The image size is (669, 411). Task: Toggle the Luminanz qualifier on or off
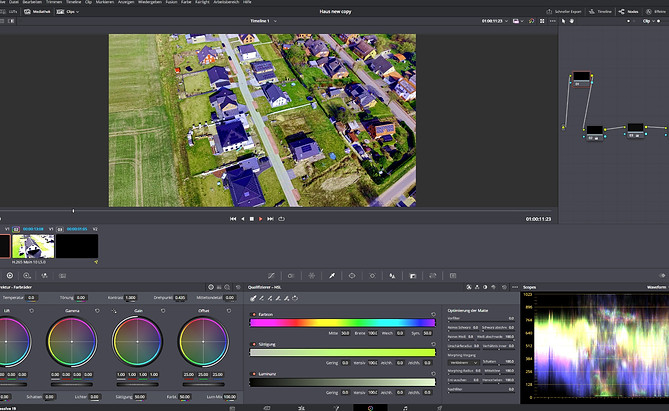click(253, 372)
